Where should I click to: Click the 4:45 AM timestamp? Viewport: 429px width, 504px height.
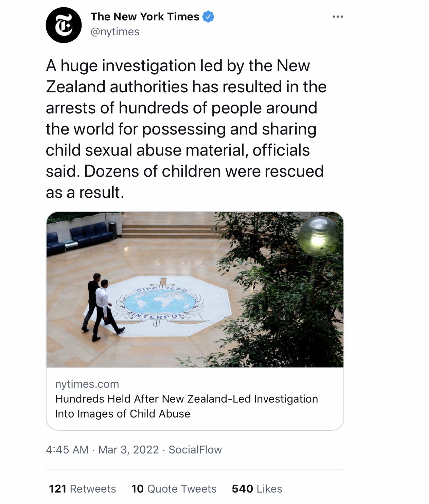click(67, 450)
